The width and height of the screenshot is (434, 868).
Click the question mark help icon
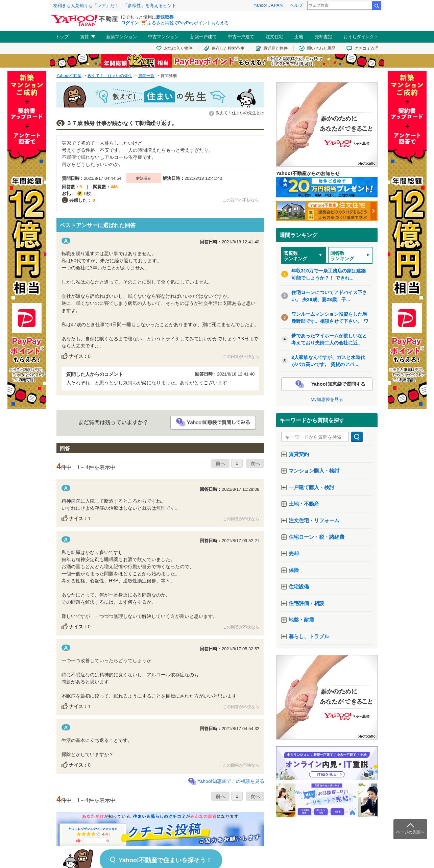(211, 113)
